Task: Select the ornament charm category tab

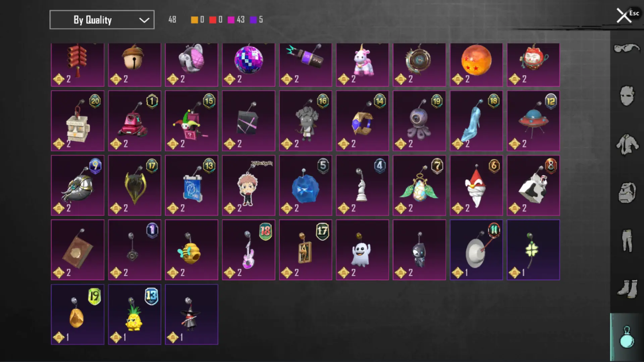Action: click(627, 337)
